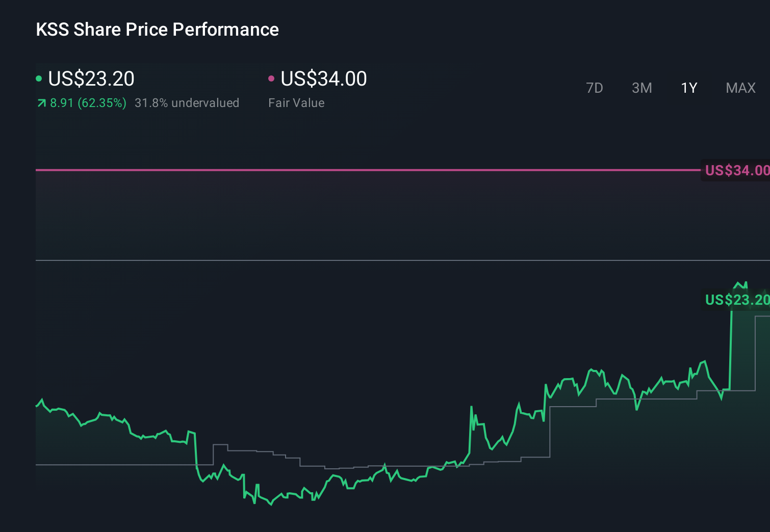
Task: Click the KSS Share Price Performance heading
Action: pyautogui.click(x=157, y=30)
